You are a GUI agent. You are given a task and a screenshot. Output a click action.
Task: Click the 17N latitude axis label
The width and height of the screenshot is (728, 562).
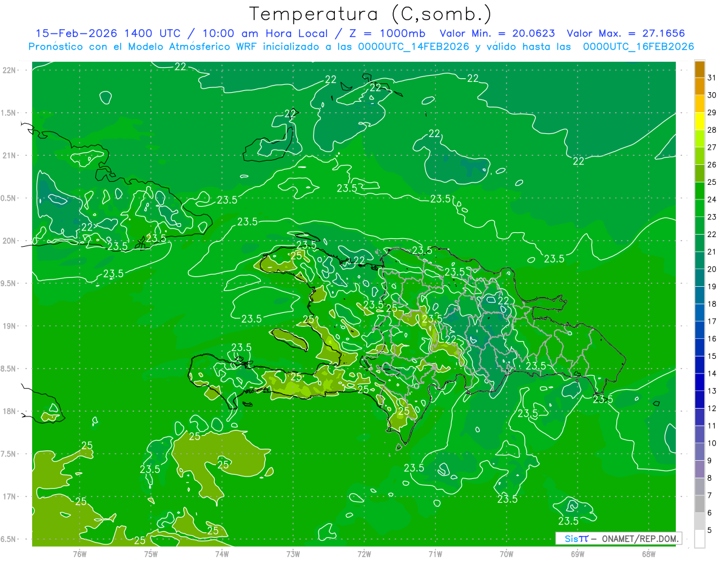coord(8,497)
